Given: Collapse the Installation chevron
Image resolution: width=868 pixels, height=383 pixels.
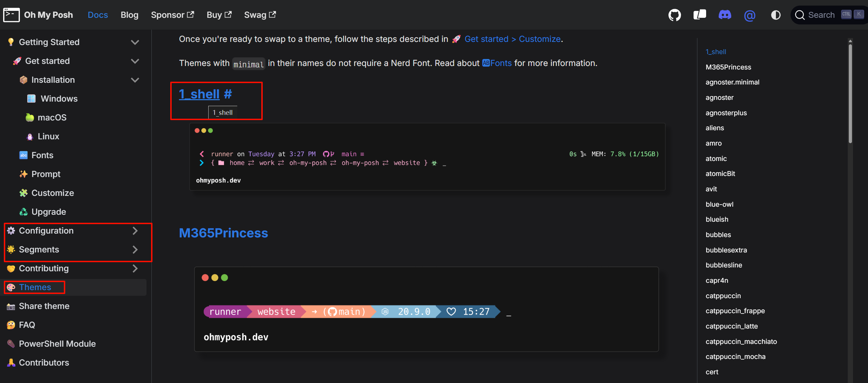Looking at the screenshot, I should tap(135, 80).
